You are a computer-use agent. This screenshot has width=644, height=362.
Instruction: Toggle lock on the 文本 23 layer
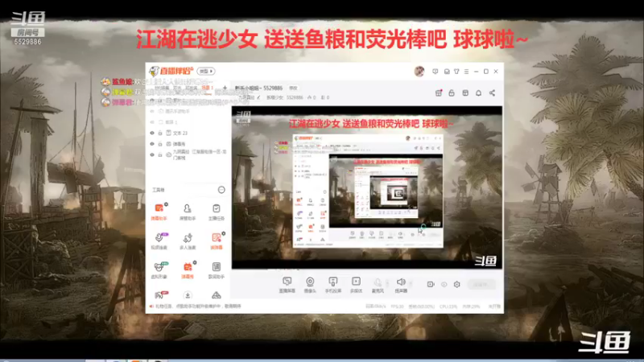click(160, 133)
